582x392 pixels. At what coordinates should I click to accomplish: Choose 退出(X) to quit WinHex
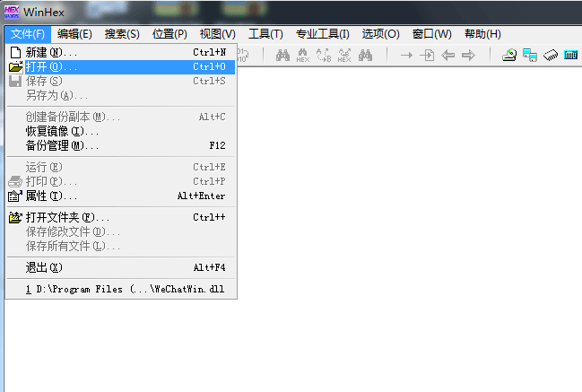tap(121, 267)
